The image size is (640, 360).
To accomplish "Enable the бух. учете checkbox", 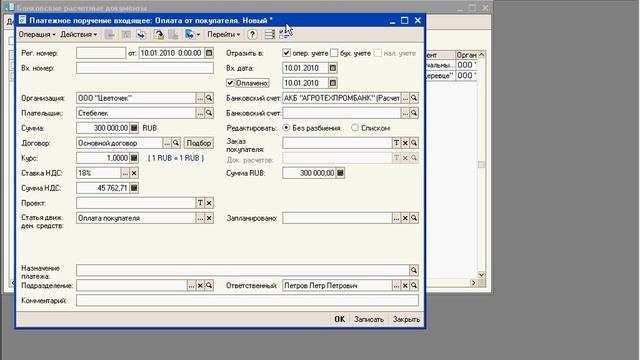I will pos(334,53).
